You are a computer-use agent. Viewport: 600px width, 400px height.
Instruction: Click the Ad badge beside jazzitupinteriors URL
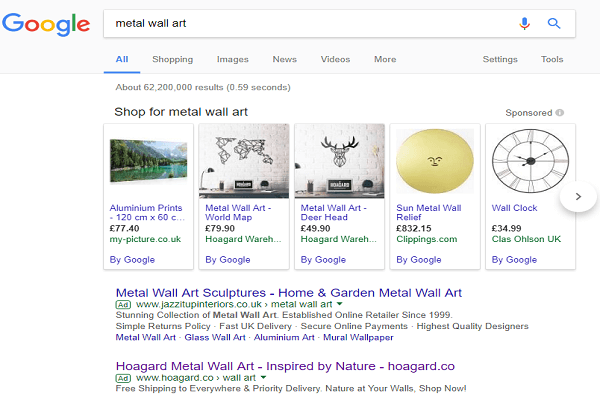(x=123, y=305)
